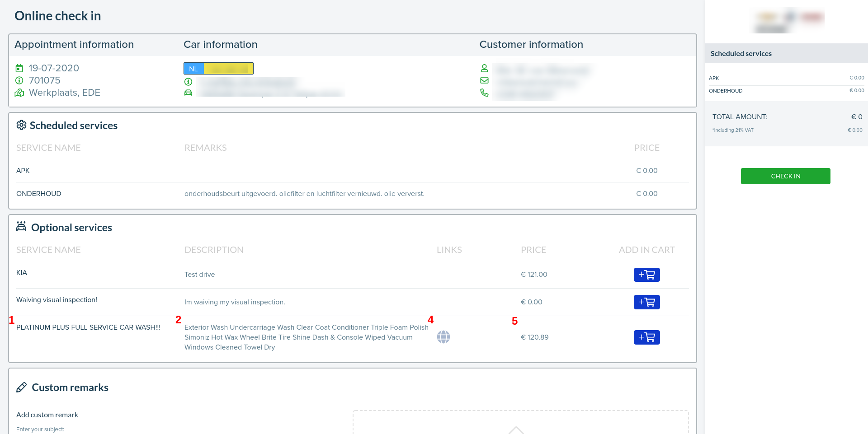The height and width of the screenshot is (434, 868).
Task: Click the dashed upload area
Action: pos(520,422)
